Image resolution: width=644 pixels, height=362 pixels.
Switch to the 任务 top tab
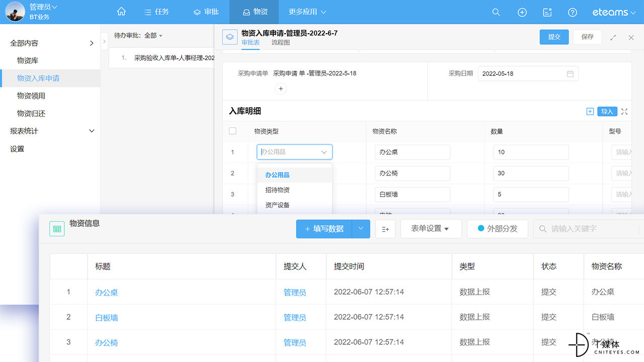tap(156, 12)
